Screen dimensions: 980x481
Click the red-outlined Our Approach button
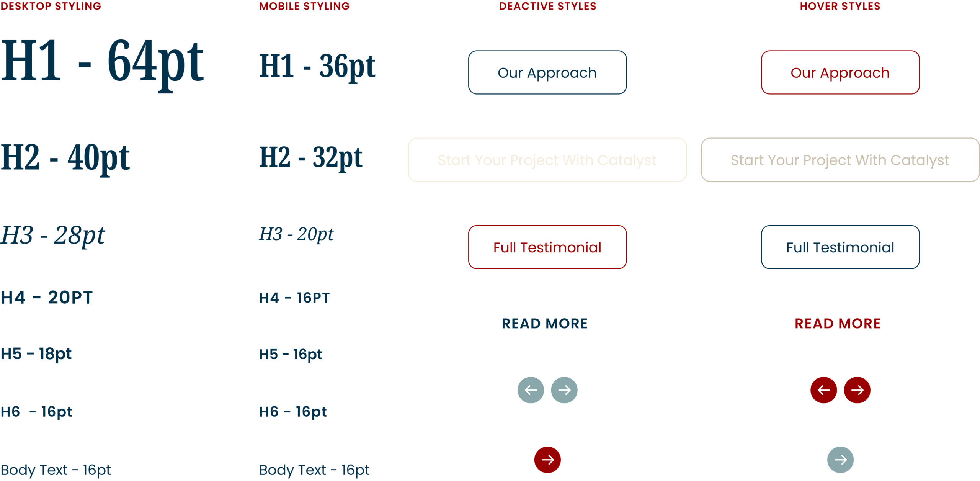point(840,72)
